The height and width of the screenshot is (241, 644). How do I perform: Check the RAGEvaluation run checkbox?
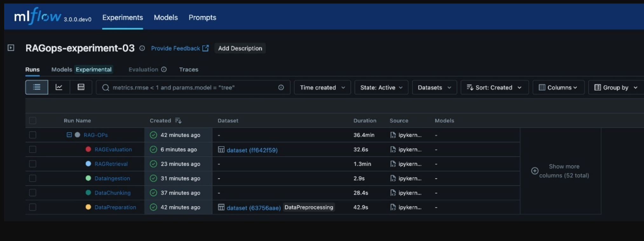(32, 150)
